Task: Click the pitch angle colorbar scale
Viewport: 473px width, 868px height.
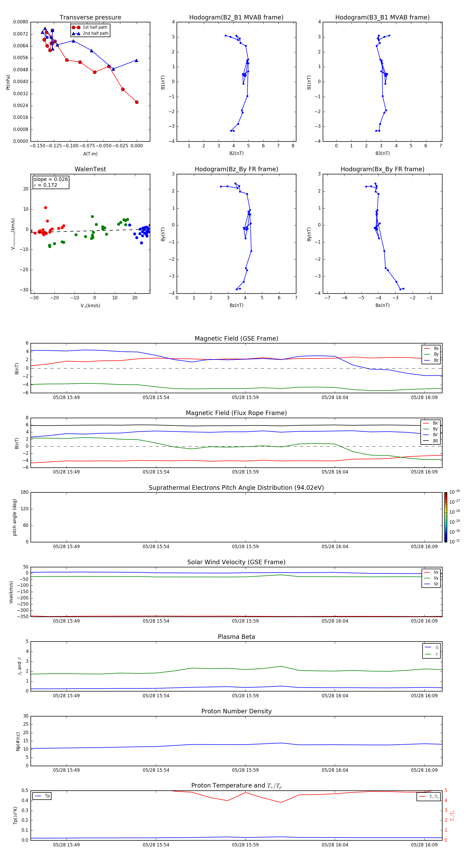Action: [446, 517]
